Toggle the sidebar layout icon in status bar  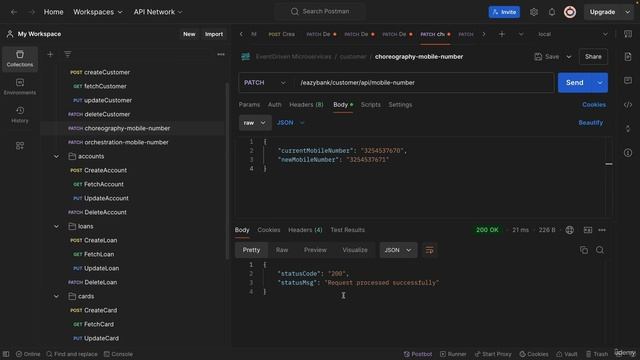pos(6,354)
